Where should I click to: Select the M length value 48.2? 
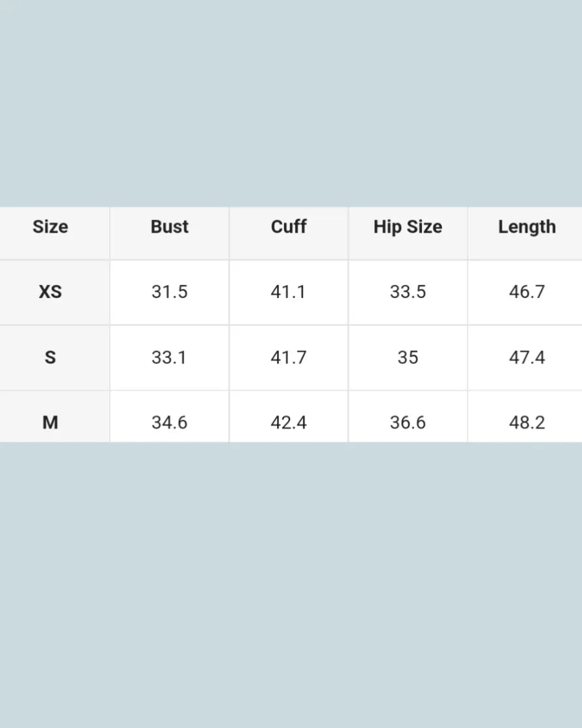click(526, 423)
